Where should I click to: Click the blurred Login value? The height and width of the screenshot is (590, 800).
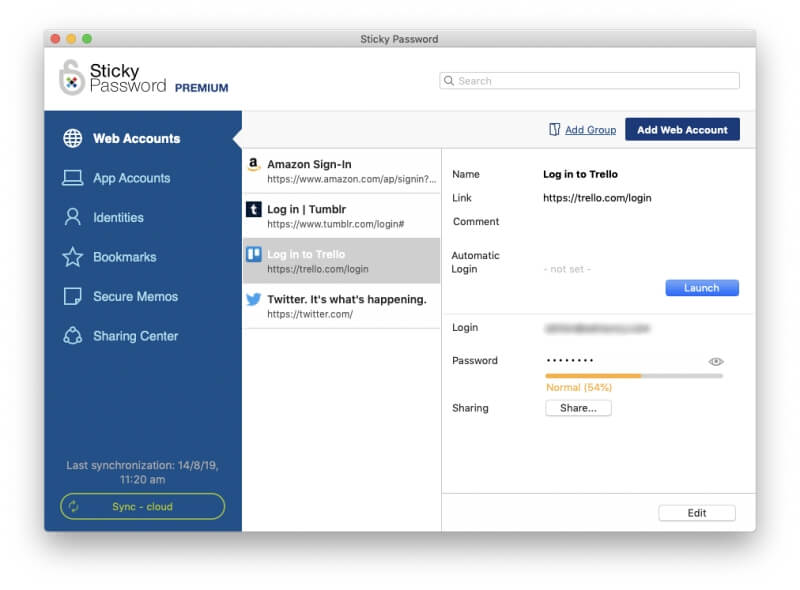click(597, 328)
